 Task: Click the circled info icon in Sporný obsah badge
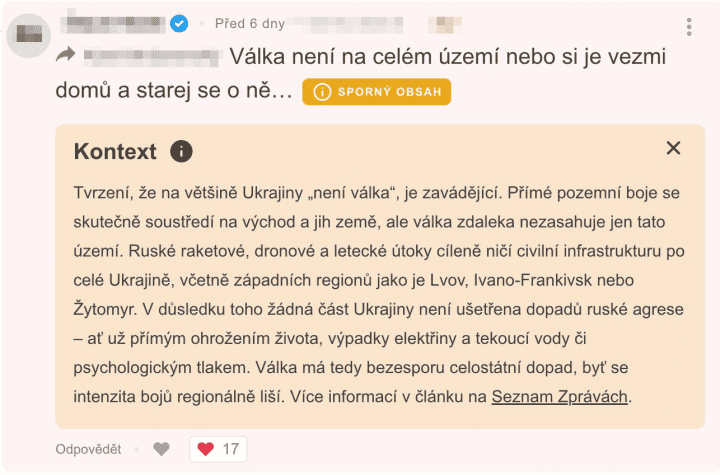[321, 92]
